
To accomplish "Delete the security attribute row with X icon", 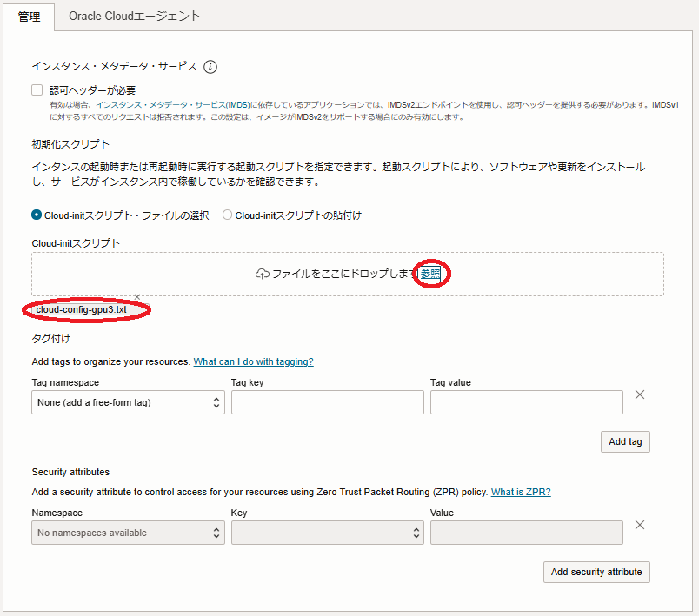I will click(x=640, y=525).
